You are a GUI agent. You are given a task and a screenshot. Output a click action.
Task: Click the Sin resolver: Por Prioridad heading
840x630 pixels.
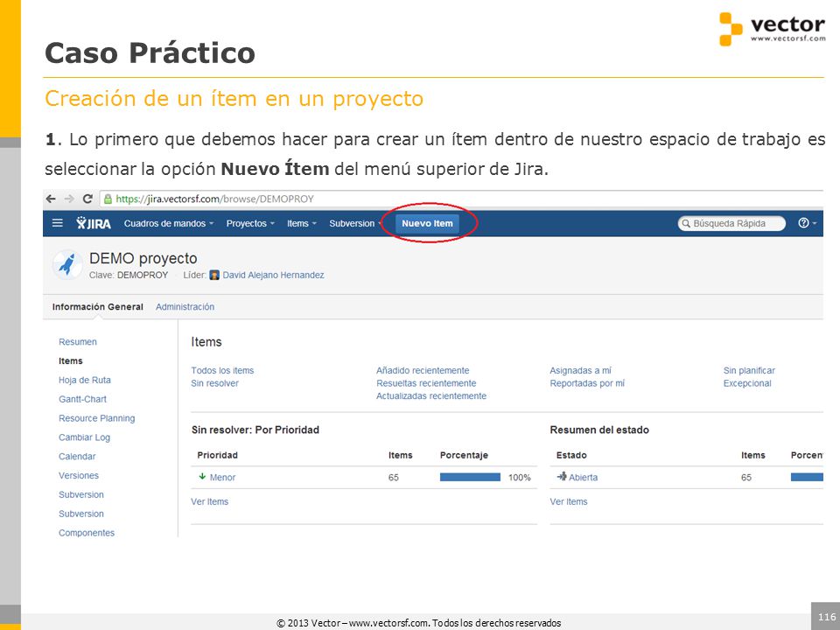(x=255, y=430)
